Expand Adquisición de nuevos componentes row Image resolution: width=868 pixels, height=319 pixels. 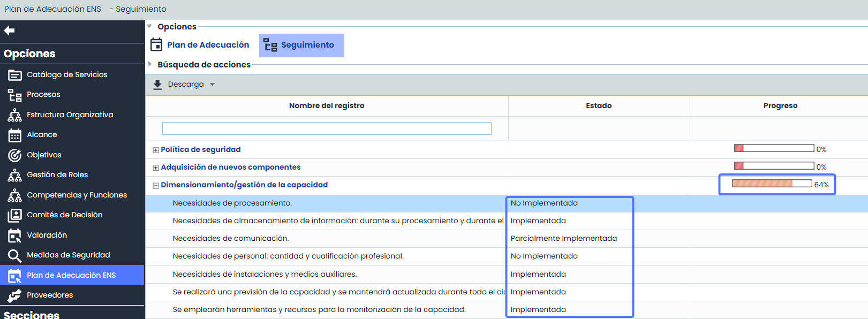pyautogui.click(x=156, y=168)
